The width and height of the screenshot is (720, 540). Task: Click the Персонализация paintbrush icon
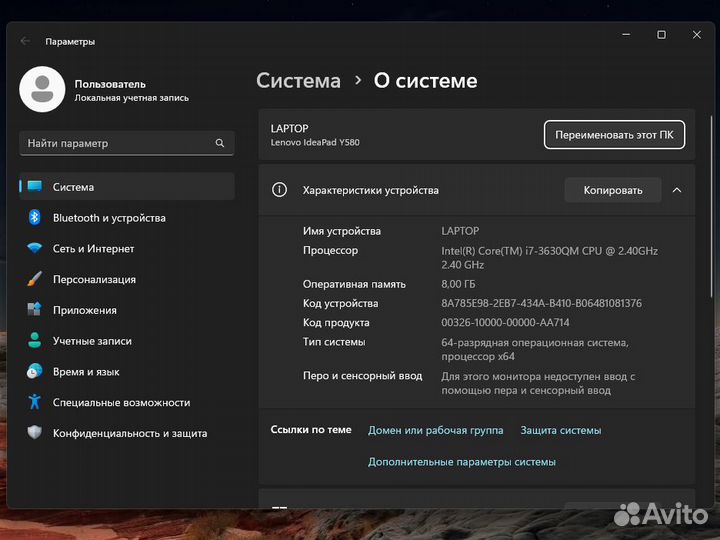click(34, 279)
